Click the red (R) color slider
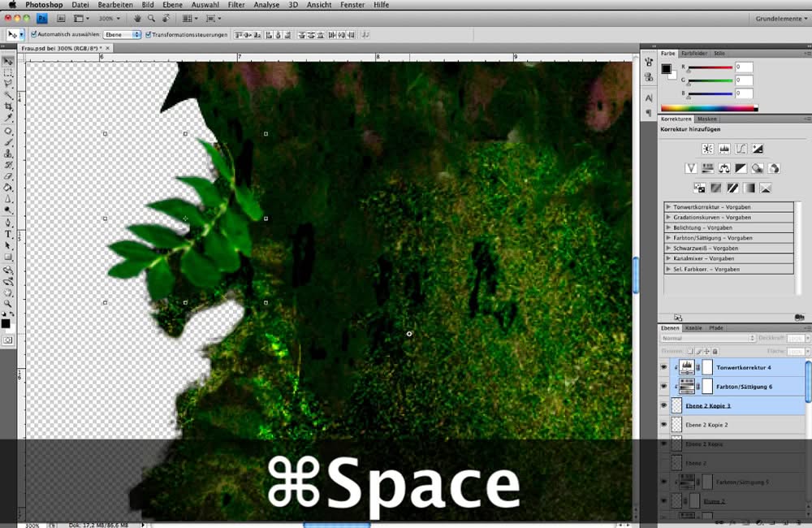Viewport: 812px width, 528px height. click(710, 67)
